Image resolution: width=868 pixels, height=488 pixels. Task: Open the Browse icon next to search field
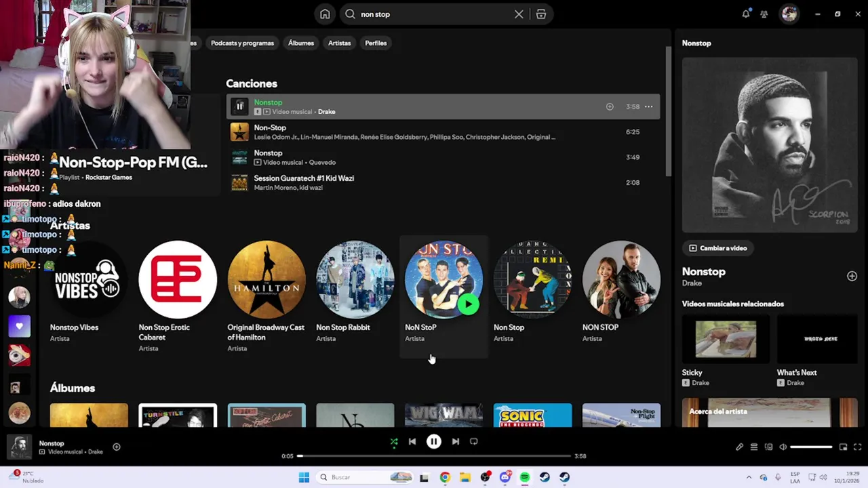click(540, 14)
